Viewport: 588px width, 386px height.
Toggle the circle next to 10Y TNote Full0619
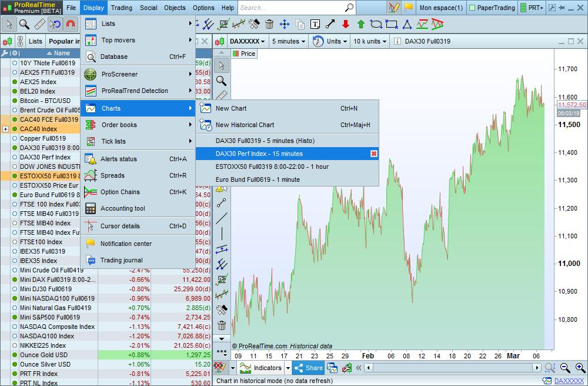15,63
